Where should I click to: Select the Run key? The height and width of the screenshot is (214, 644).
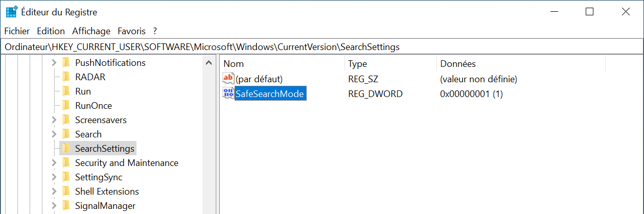(x=83, y=91)
